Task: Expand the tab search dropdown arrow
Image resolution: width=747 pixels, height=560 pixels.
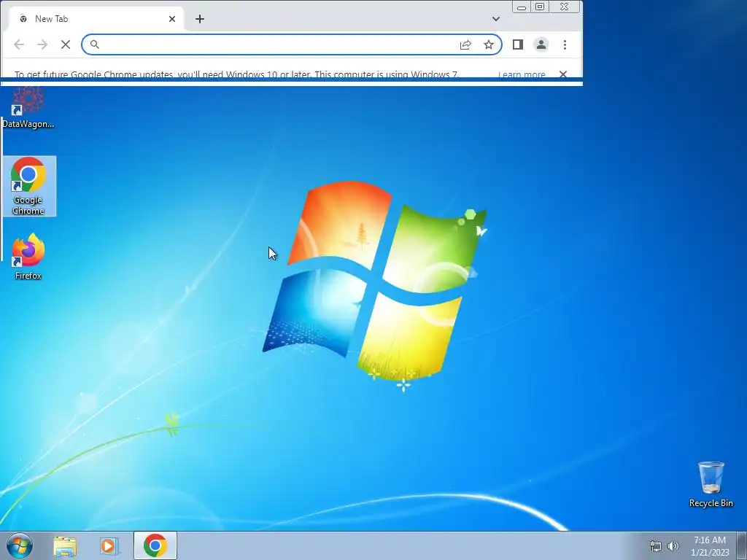Action: tap(496, 19)
